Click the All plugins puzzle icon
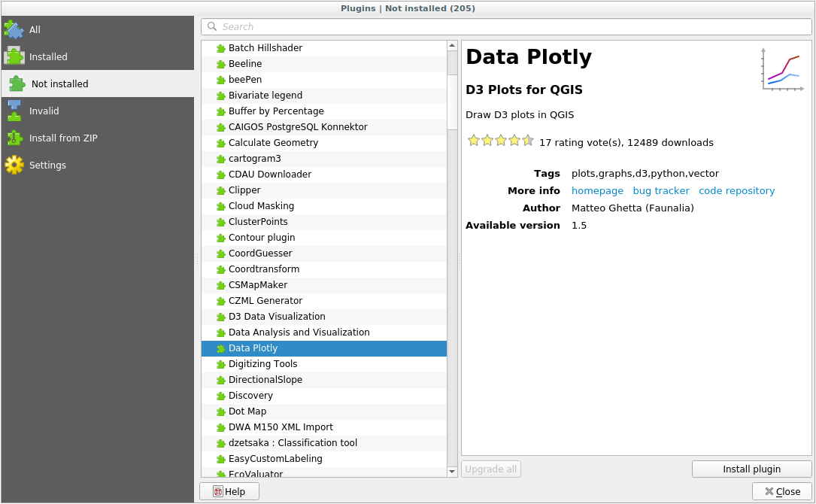This screenshot has height=504, width=816. 14,29
